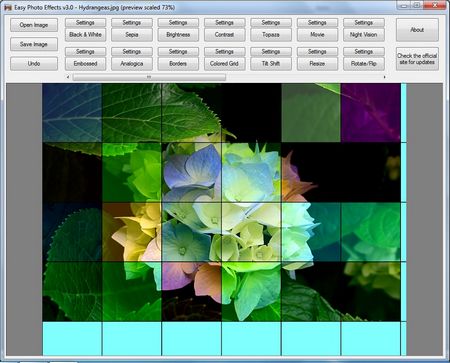450x363 pixels.
Task: Open Settings above Rotate/Flip
Action: click(x=364, y=52)
